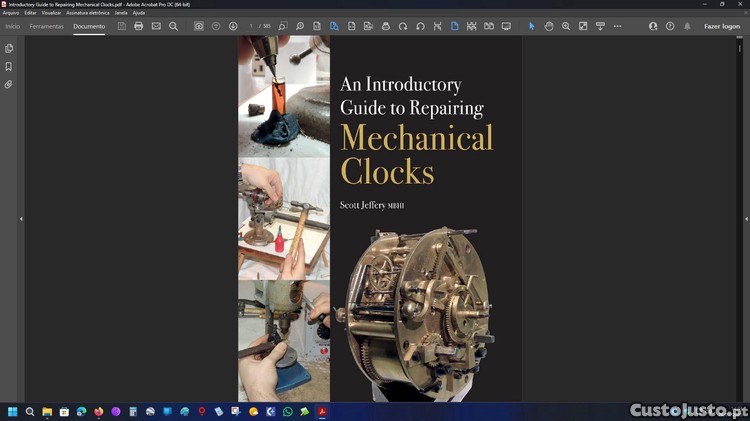750x421 pixels.
Task: Expand the left navigation pane arrow
Action: (x=21, y=219)
